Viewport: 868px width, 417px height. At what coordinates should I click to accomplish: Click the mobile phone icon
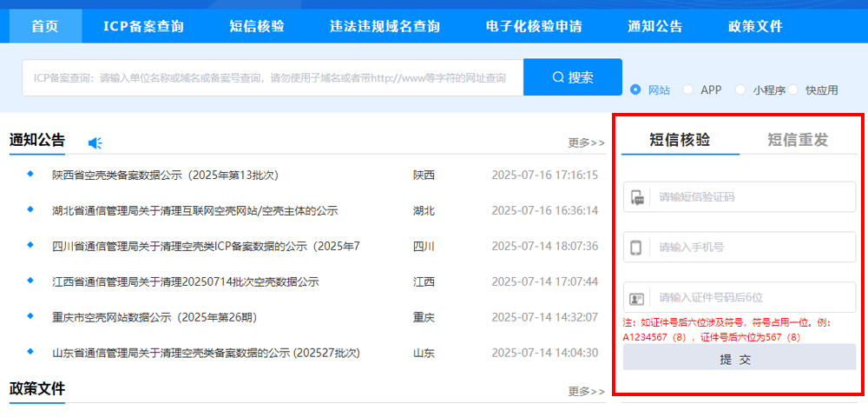(x=636, y=248)
